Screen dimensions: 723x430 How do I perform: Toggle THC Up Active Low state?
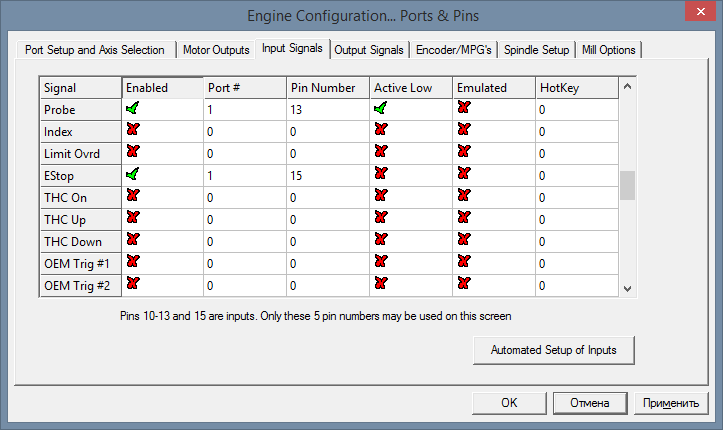tap(381, 219)
